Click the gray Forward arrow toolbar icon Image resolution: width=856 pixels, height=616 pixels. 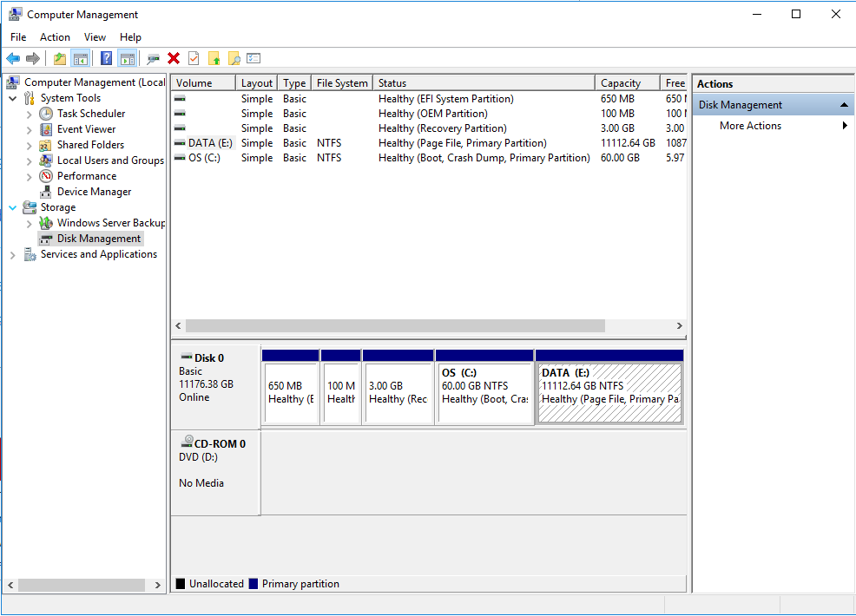click(x=33, y=58)
